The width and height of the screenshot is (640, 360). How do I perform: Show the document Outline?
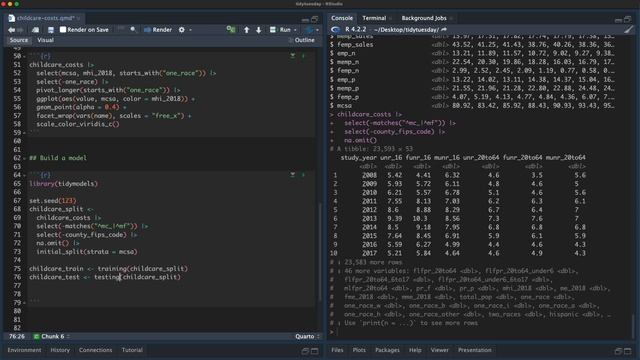coord(302,40)
